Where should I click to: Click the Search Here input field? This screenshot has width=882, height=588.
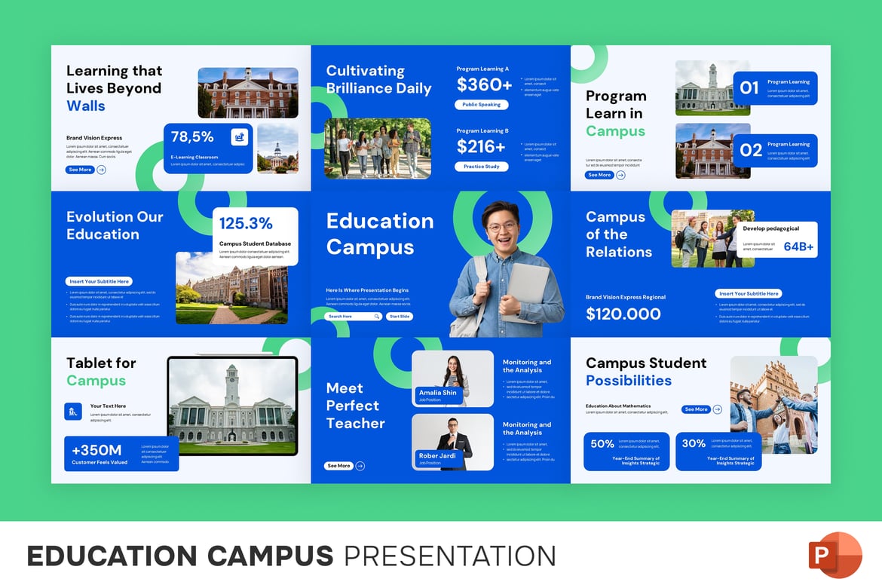[354, 316]
